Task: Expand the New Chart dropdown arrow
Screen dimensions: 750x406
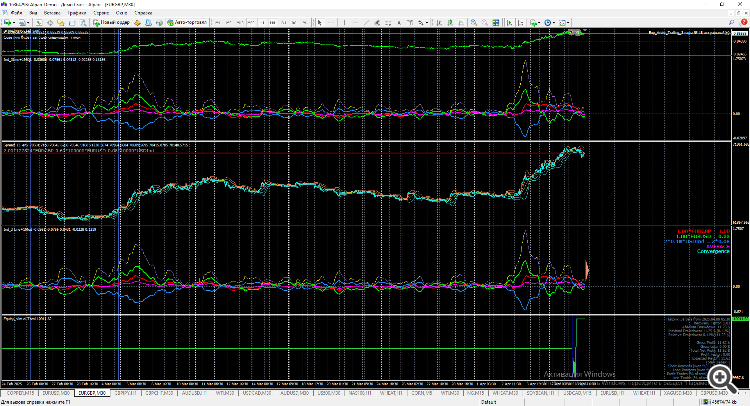Action: pos(14,22)
